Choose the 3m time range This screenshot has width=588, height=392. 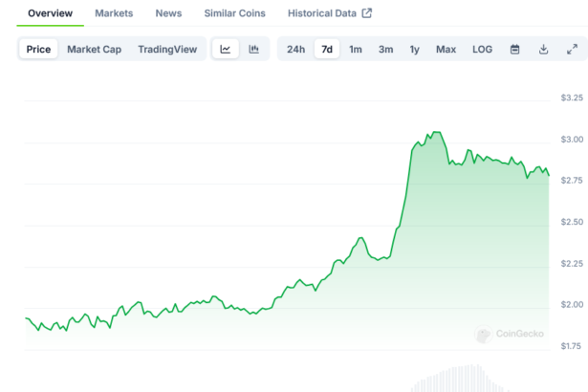coord(385,49)
